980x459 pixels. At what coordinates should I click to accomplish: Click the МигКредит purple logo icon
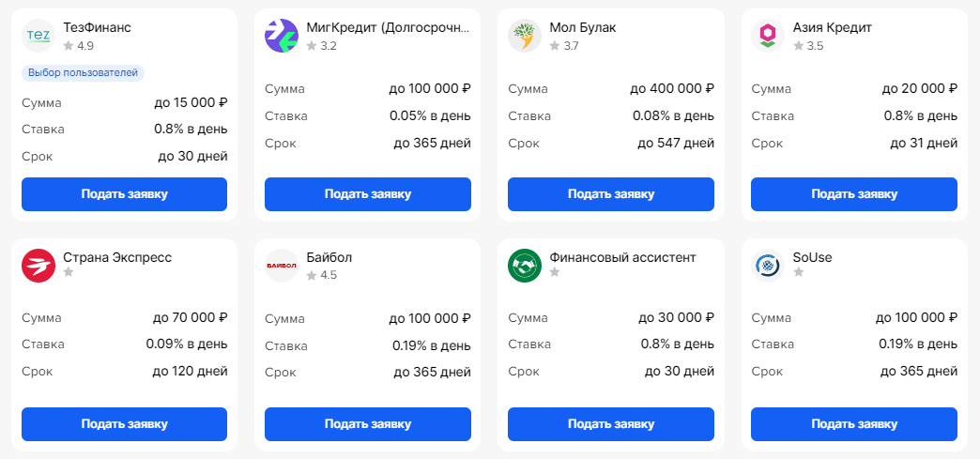pos(282,36)
